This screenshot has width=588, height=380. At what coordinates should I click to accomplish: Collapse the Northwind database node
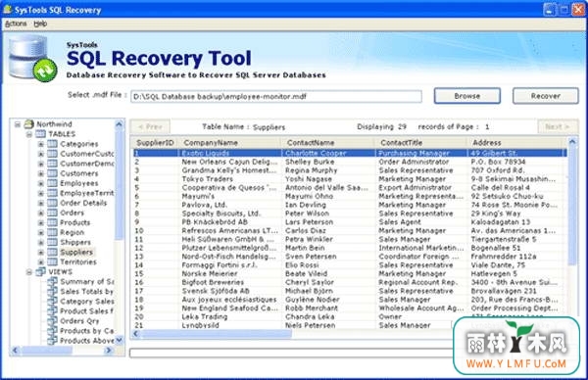tap(18, 124)
